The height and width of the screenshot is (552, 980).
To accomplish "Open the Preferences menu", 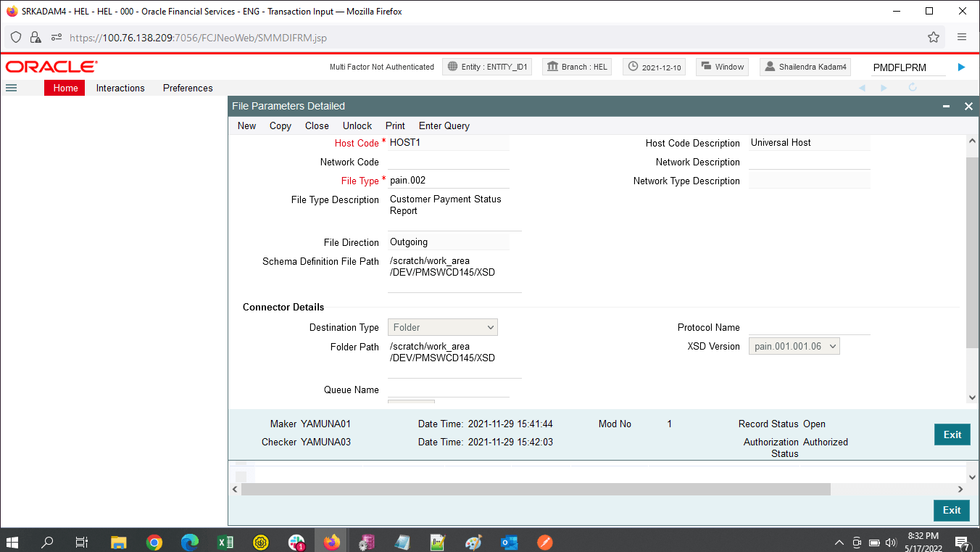I will point(188,88).
